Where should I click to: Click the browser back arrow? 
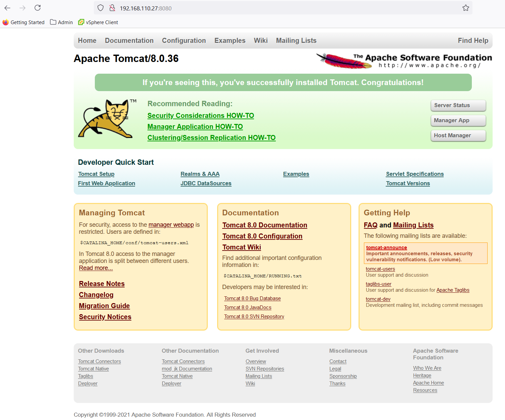point(7,8)
